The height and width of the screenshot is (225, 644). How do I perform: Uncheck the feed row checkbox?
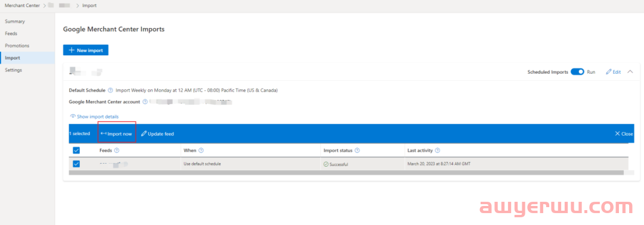point(76,164)
